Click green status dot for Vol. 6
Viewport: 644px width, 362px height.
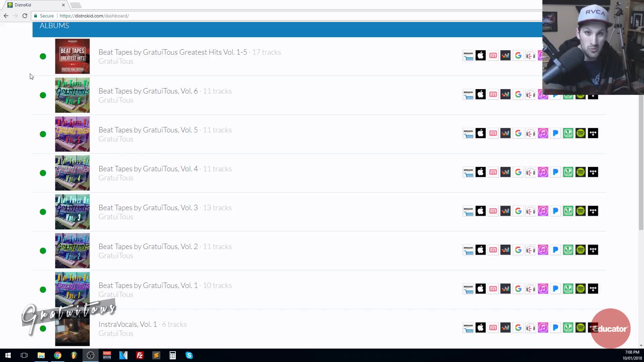click(x=43, y=95)
